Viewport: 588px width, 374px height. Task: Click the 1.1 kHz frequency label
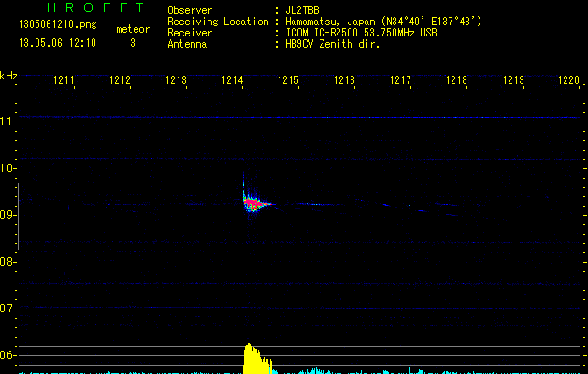[x=8, y=122]
